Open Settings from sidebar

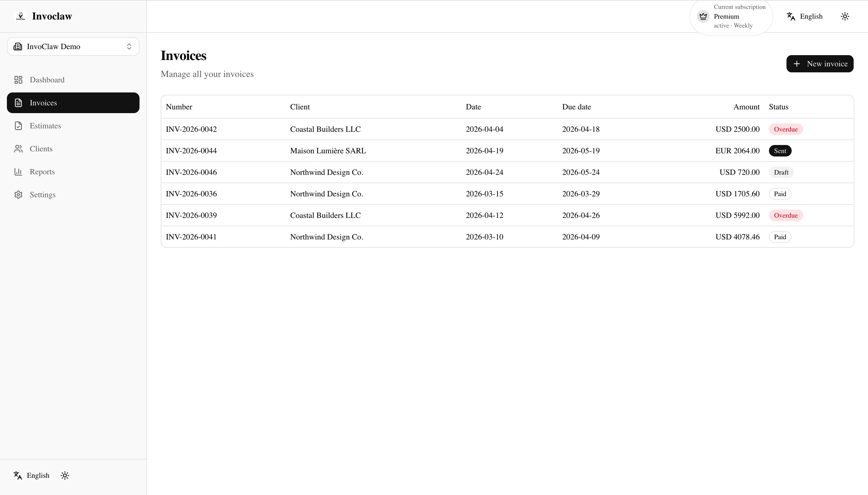point(73,194)
